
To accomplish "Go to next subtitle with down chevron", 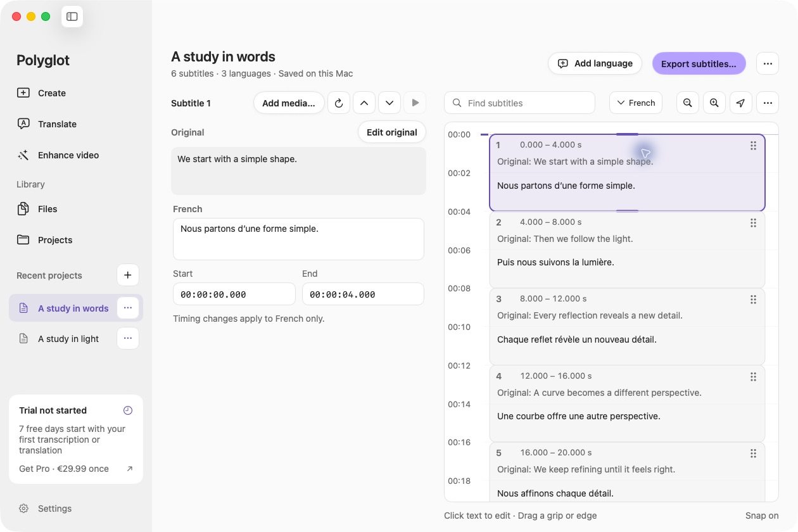I will pos(389,103).
